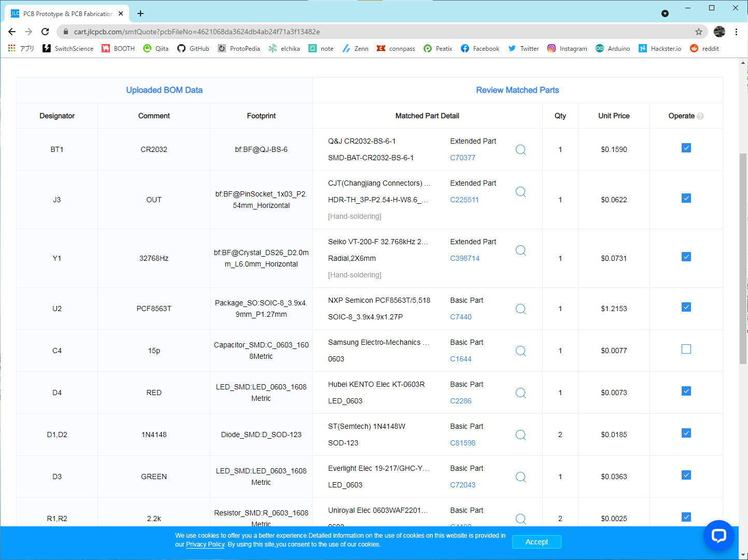748x560 pixels.
Task: Switch to the PCB Prototype & PCB Fabrication tab
Action: click(x=67, y=13)
